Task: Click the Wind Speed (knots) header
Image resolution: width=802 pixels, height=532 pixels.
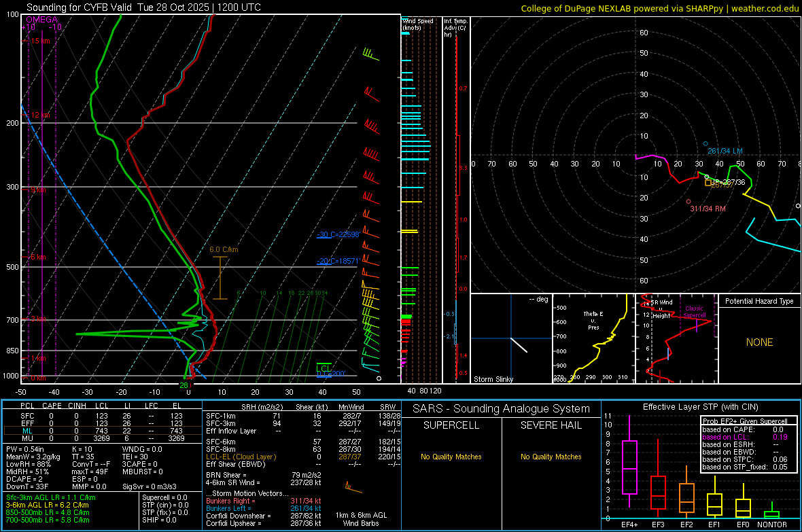Action: tap(418, 24)
